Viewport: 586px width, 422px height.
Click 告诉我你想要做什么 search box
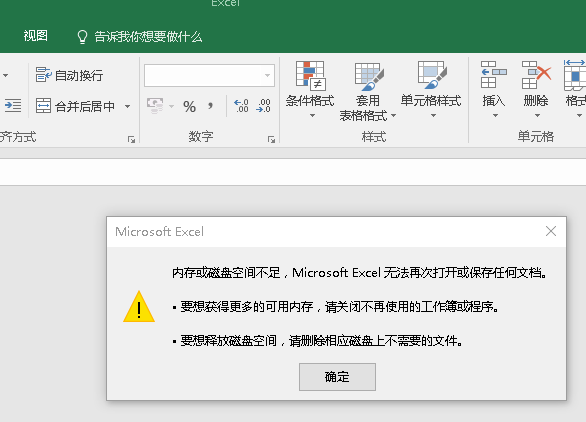click(x=140, y=37)
